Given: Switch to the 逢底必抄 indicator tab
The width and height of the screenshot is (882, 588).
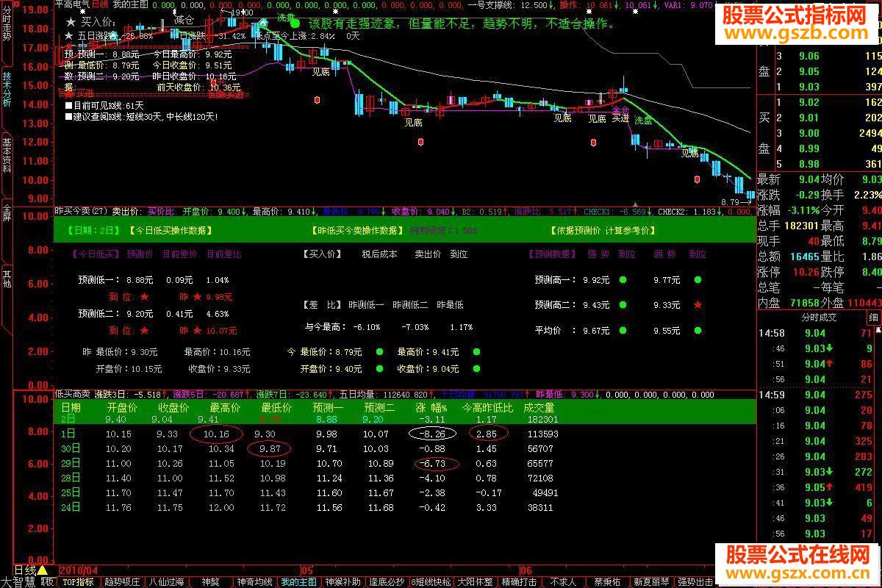Looking at the screenshot, I should tap(387, 582).
